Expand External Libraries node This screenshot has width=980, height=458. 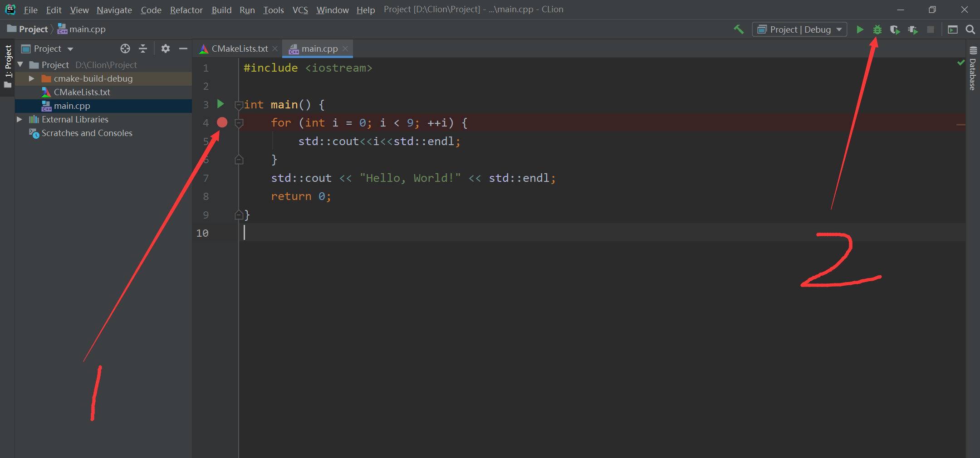coord(20,119)
